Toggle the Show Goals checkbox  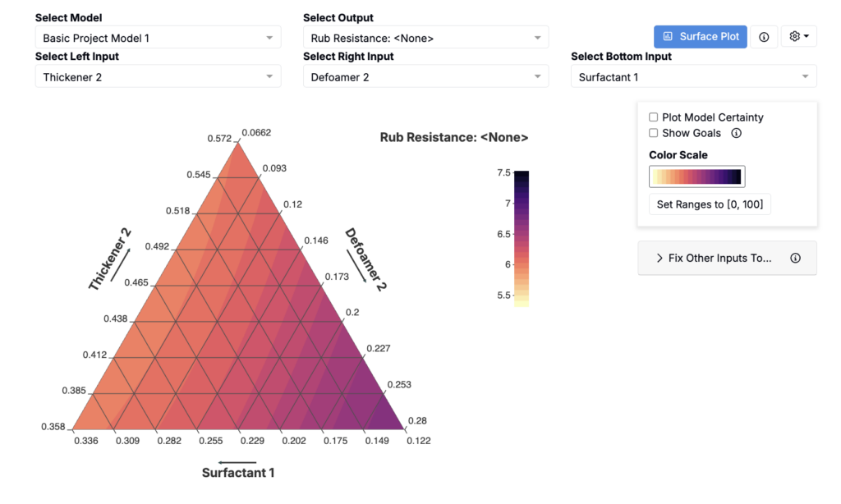click(x=653, y=133)
